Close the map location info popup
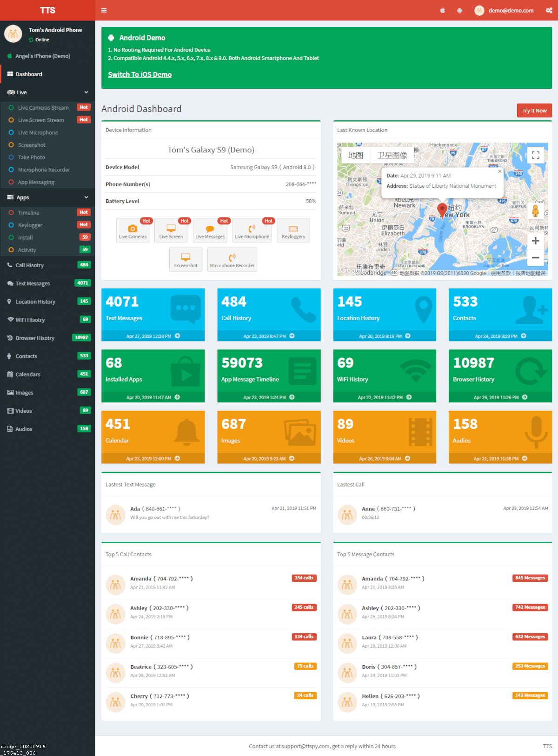The height and width of the screenshot is (756, 558). [499, 171]
